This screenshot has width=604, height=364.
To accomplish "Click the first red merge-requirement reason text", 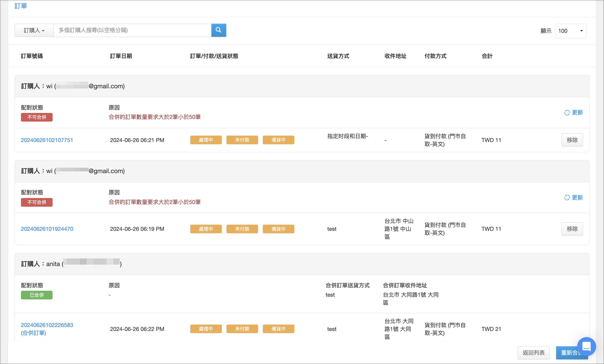I will [155, 117].
